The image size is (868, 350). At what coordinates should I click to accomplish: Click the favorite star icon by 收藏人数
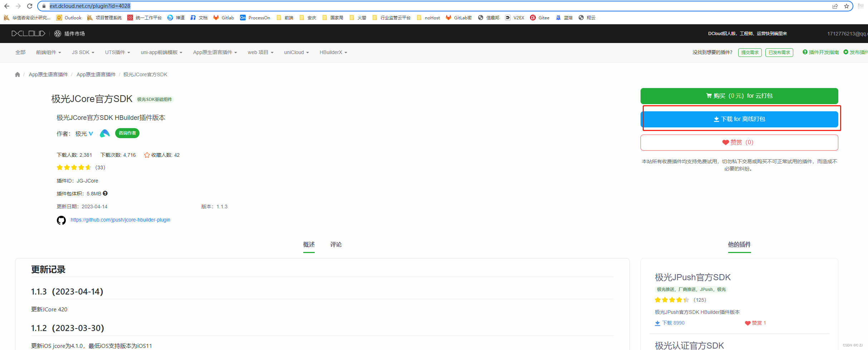(x=147, y=155)
